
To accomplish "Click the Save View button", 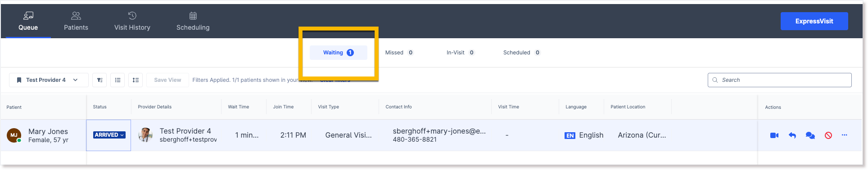I will (x=167, y=80).
